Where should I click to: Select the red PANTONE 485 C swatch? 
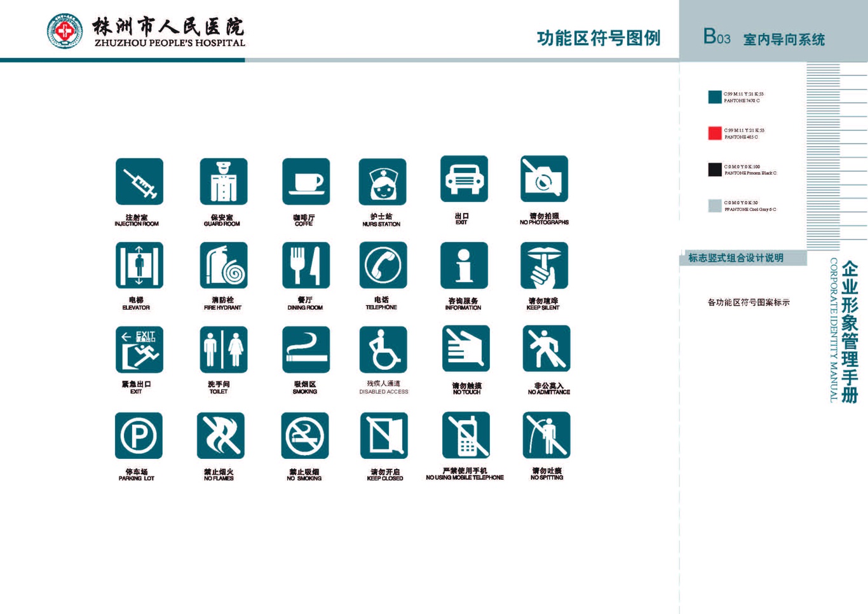715,133
